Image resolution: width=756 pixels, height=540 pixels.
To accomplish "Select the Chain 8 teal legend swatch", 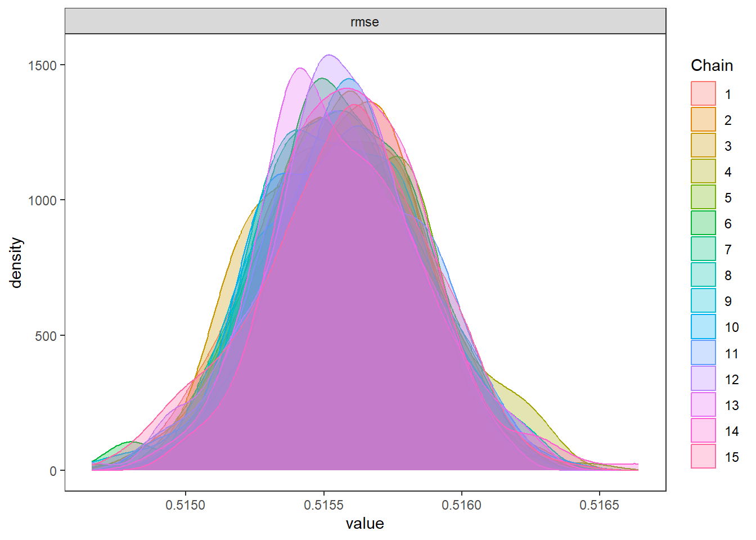I will pyautogui.click(x=703, y=275).
